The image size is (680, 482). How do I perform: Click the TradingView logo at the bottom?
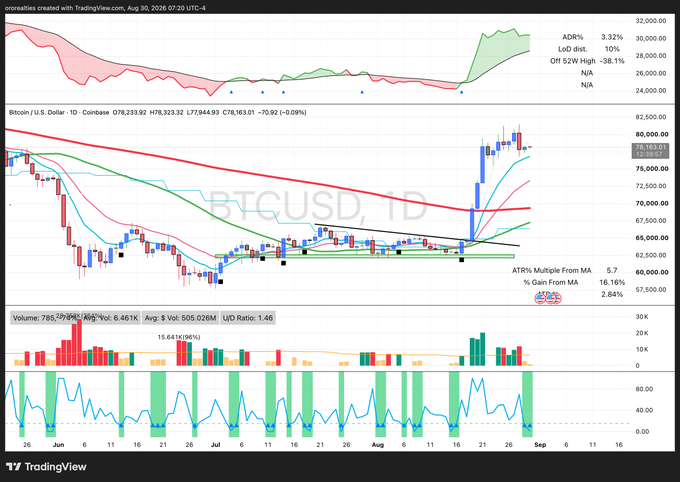46,467
